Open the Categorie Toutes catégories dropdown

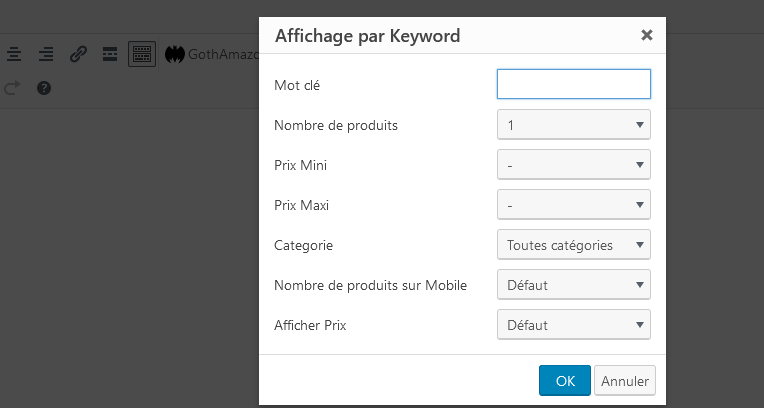[573, 245]
